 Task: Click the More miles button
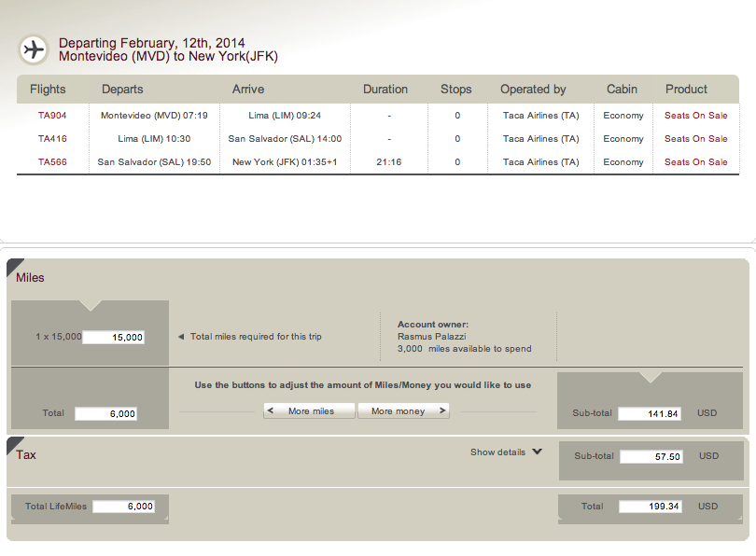tap(310, 410)
